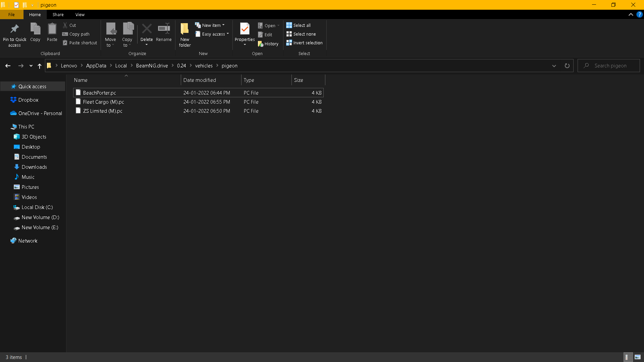The height and width of the screenshot is (362, 644).
Task: Open Explorer Help
Action: (x=640, y=14)
